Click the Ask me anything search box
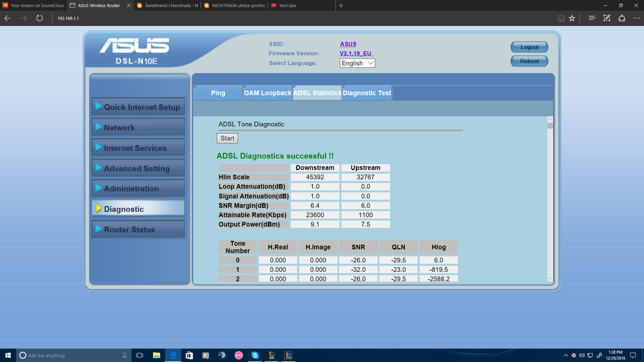Screen dimensions: 644x362 (74, 355)
